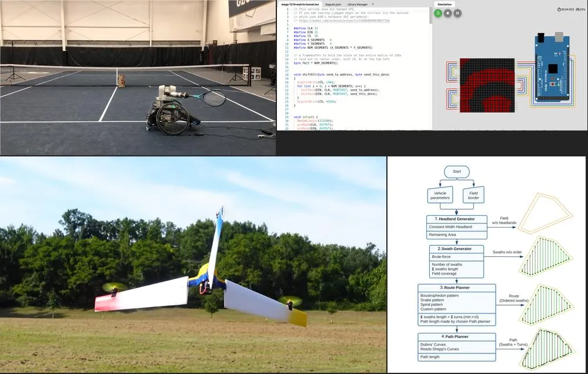Click the green restart simulation button
This screenshot has height=374, width=588.
pos(438,12)
